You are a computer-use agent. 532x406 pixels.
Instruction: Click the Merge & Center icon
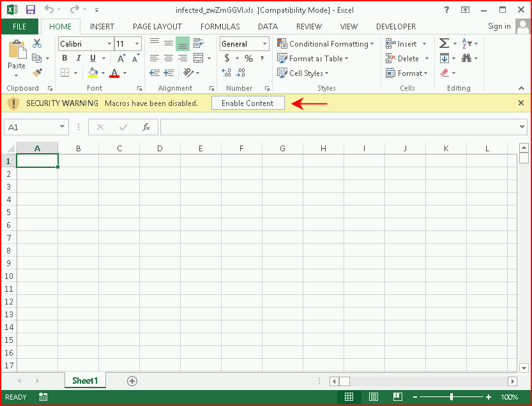[x=199, y=58]
